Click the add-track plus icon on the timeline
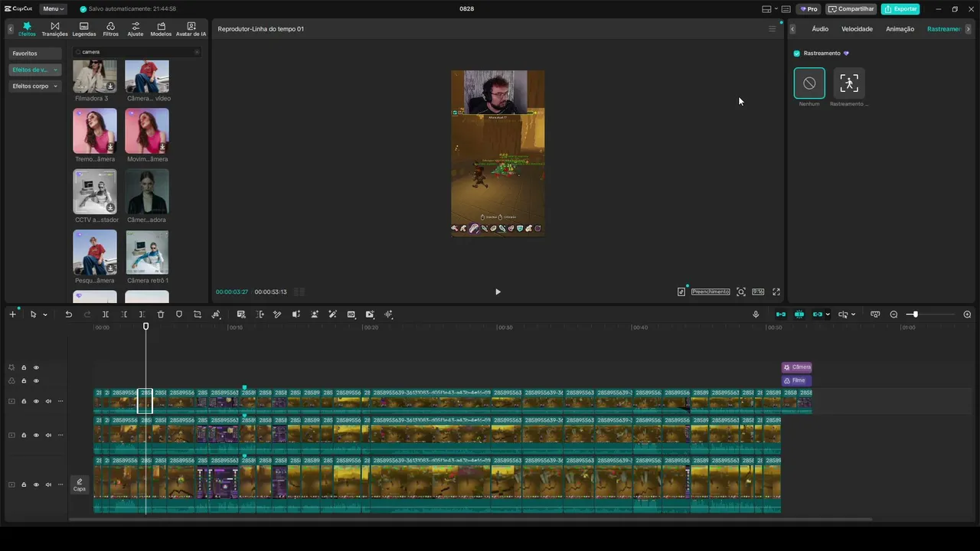This screenshot has height=551, width=980. (12, 315)
